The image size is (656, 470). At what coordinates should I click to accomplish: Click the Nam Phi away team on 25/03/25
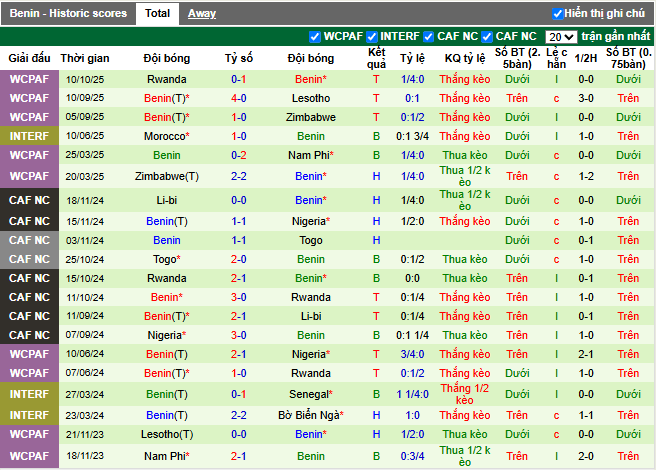coord(310,155)
